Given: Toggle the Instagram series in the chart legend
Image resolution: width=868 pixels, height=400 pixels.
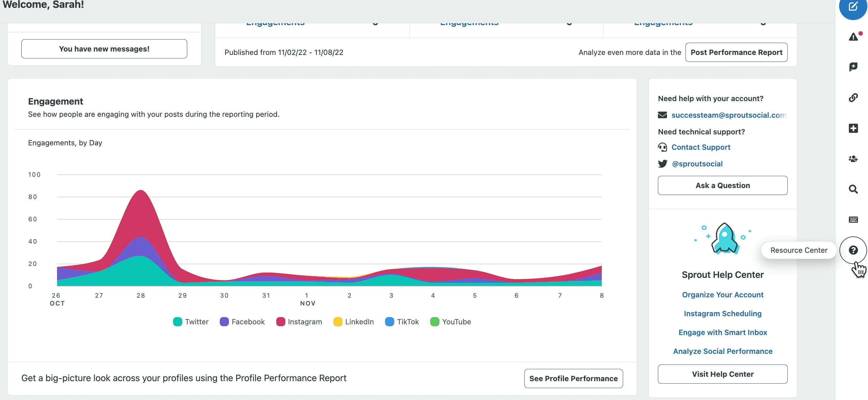Looking at the screenshot, I should [x=299, y=322].
